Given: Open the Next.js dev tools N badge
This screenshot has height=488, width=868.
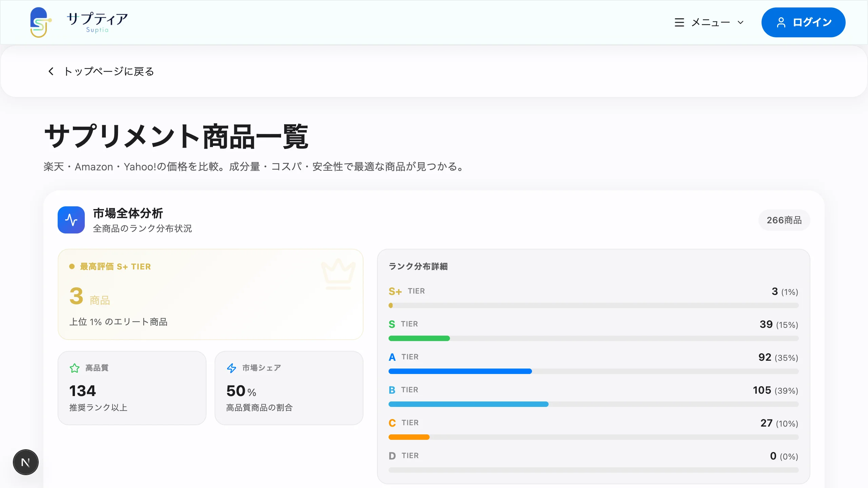Looking at the screenshot, I should pos(26,462).
